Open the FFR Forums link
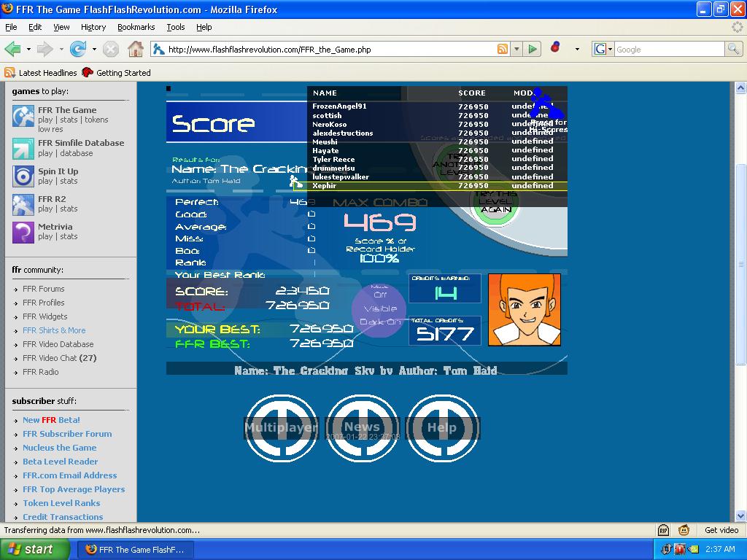Viewport: 747px width, 560px height. pos(43,289)
